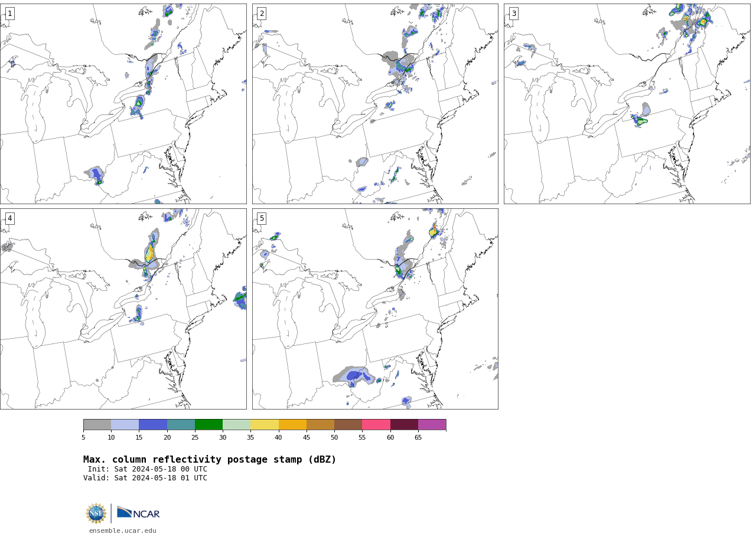This screenshot has width=756, height=537.
Task: Click the colorbar tick label 5
Action: point(83,437)
